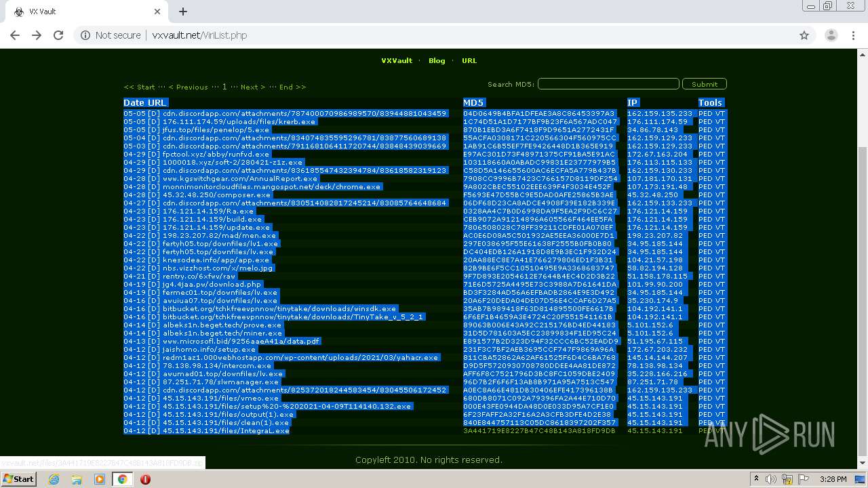This screenshot has width=868, height=488.
Task: Open 1000018.xyz/soft-2/280421-z1z.exe link
Action: [x=232, y=162]
